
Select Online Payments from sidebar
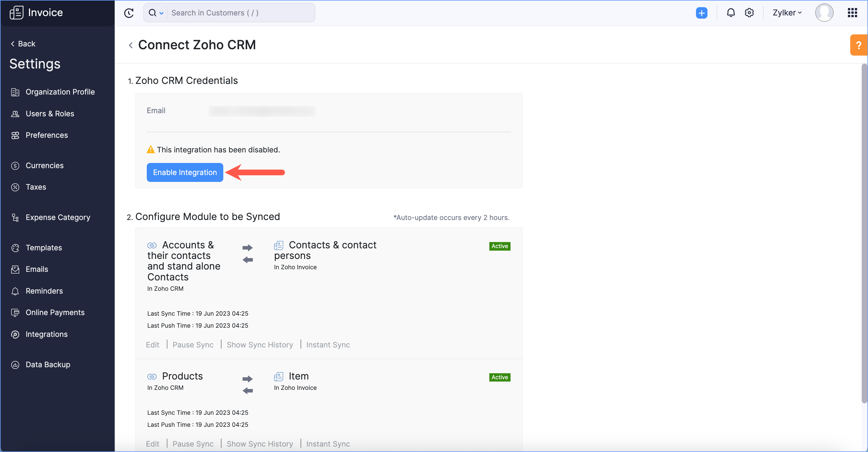pyautogui.click(x=55, y=312)
